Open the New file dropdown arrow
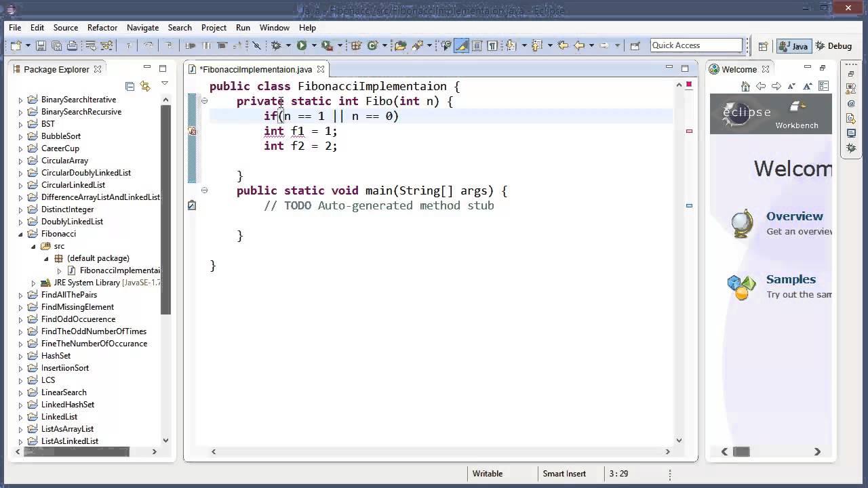The width and height of the screenshot is (868, 488). click(x=28, y=46)
